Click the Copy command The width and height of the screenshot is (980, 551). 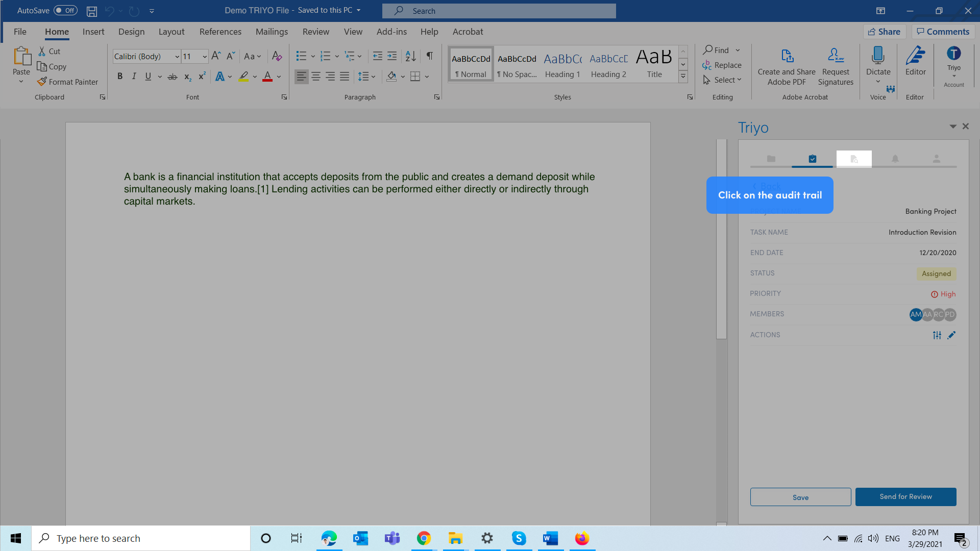coord(52,67)
